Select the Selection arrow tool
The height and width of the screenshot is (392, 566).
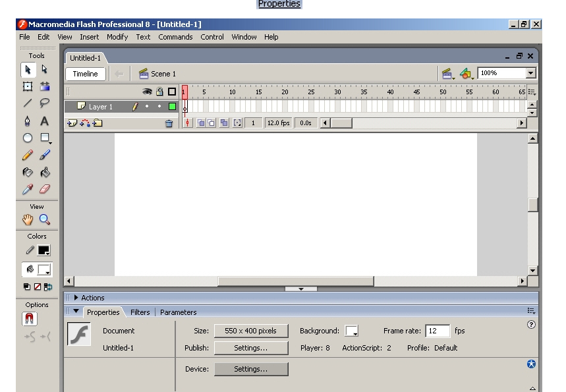pyautogui.click(x=28, y=70)
